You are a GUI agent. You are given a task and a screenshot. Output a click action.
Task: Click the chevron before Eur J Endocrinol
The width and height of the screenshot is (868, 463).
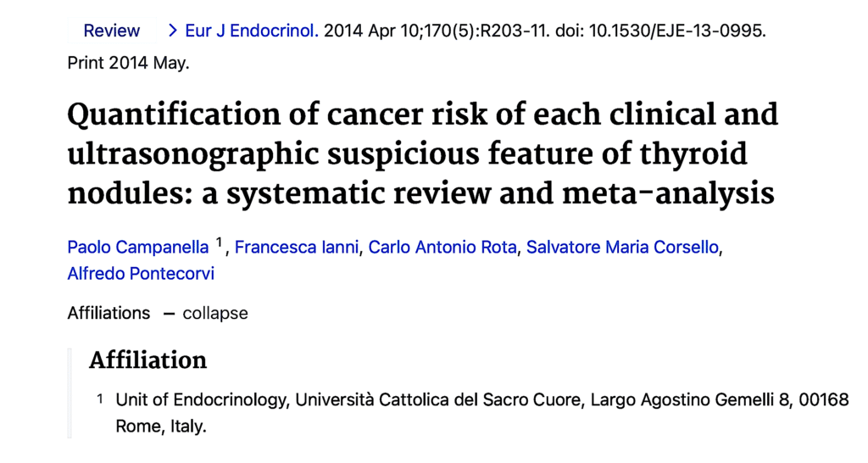point(174,31)
